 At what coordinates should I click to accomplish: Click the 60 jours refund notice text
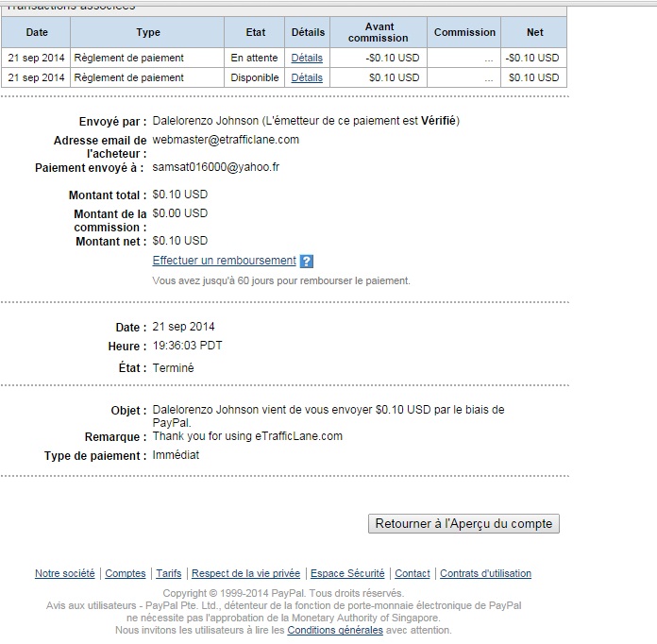pos(281,280)
